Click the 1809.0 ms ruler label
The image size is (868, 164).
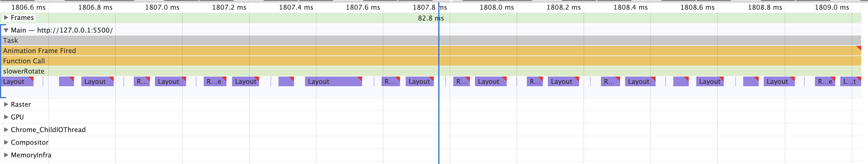pos(832,8)
